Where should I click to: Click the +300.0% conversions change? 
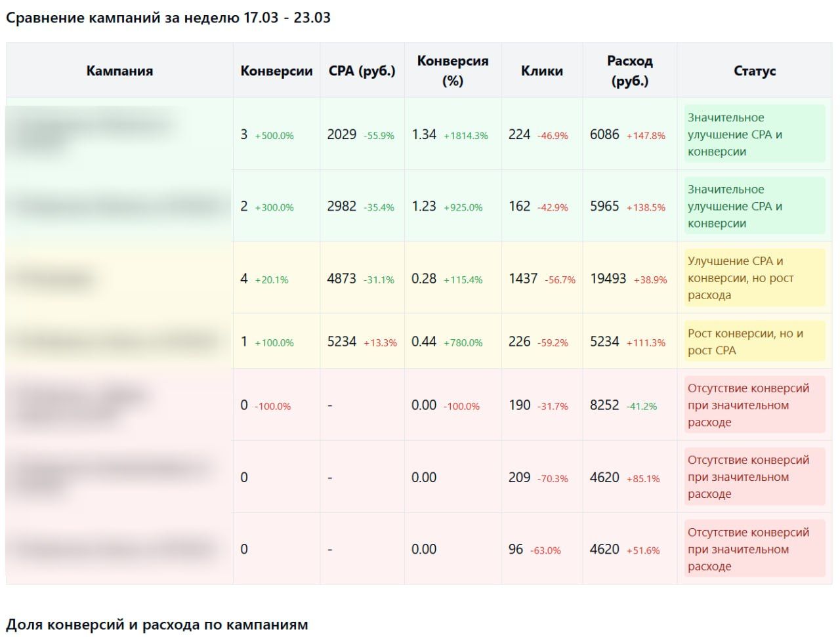[x=274, y=207]
